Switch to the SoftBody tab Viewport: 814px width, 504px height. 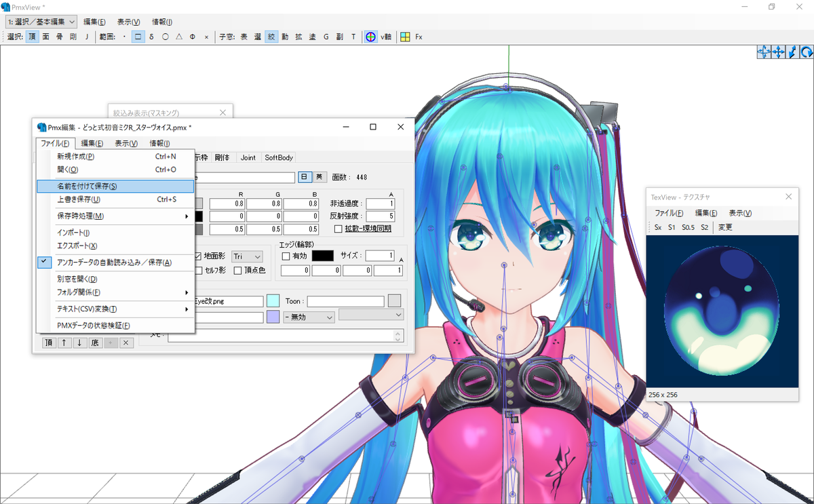(x=279, y=157)
